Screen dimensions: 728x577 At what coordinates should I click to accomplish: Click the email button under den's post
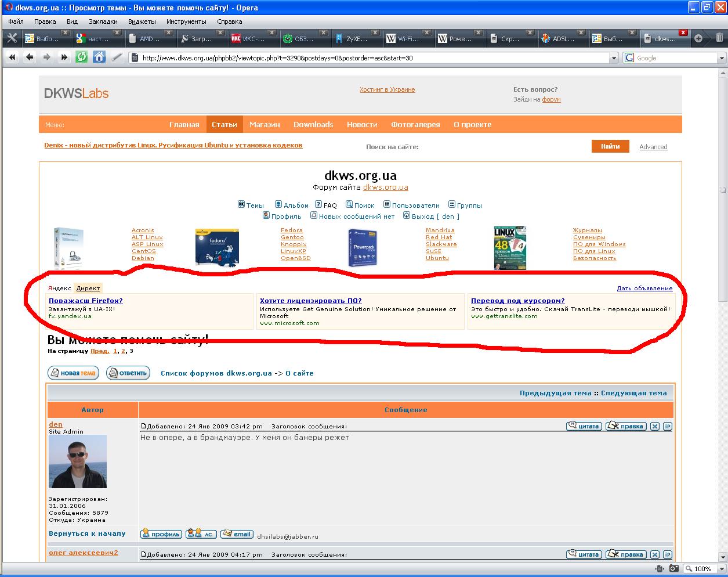pyautogui.click(x=237, y=533)
